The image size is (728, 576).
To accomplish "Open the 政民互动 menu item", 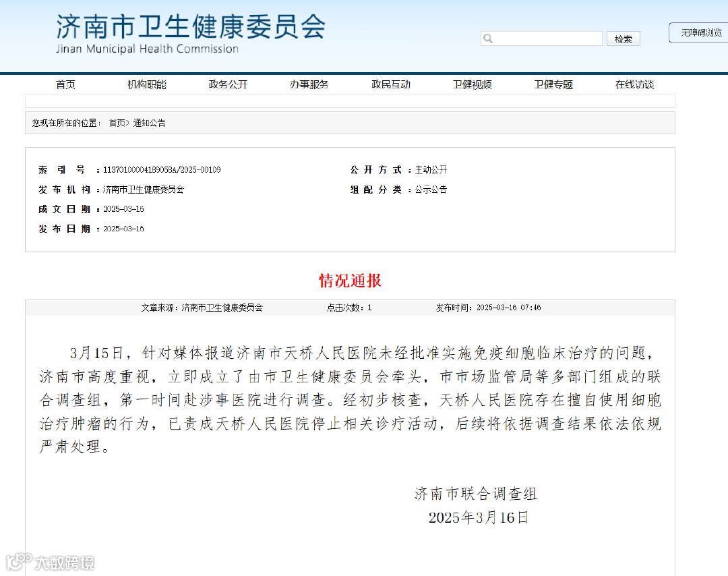I will tap(391, 84).
